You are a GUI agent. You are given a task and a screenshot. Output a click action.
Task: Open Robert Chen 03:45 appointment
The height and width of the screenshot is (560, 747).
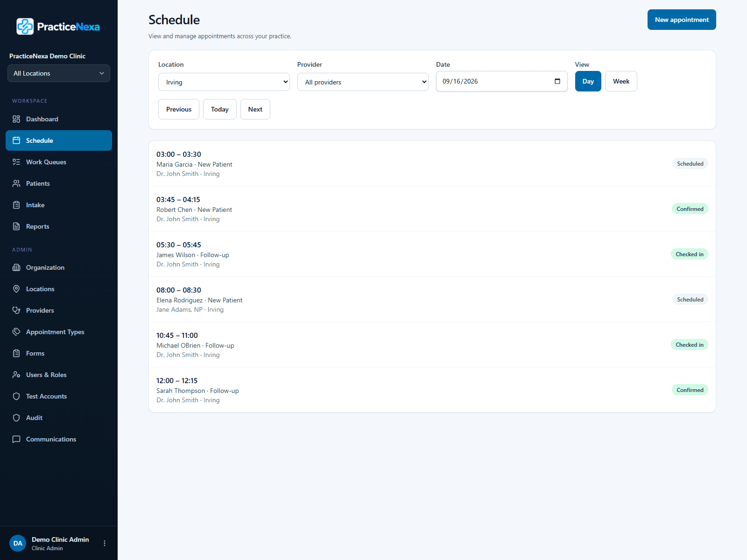(432, 209)
